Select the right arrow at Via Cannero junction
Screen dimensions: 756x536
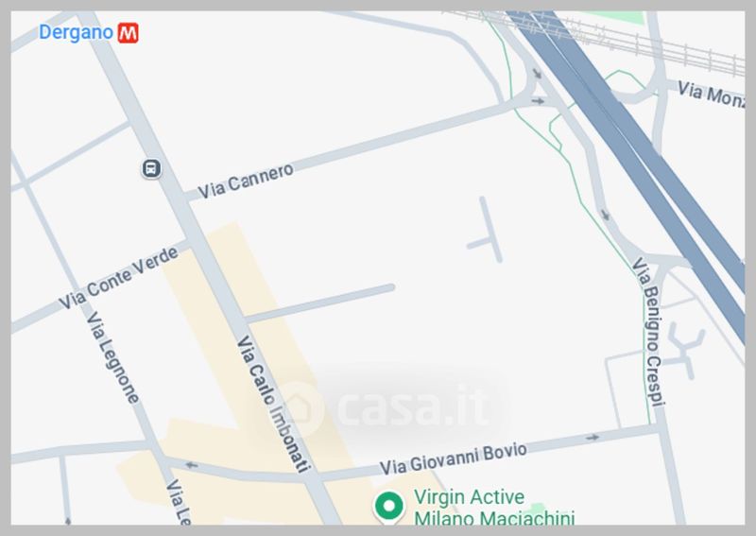[538, 101]
